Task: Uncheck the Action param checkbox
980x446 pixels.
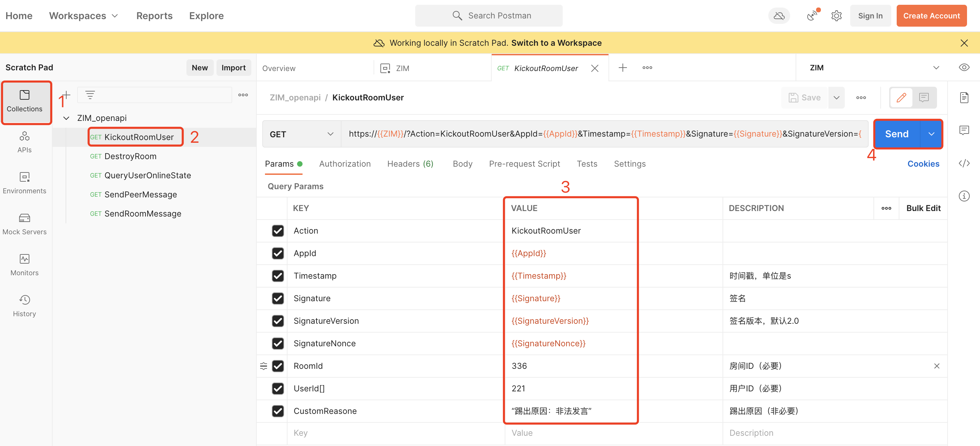Action: pyautogui.click(x=278, y=231)
